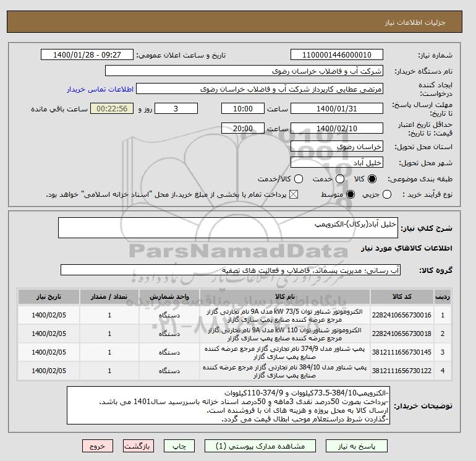The width and height of the screenshot is (476, 461).
Task: Select the جزیی purchase type radio
Action: tap(387, 194)
